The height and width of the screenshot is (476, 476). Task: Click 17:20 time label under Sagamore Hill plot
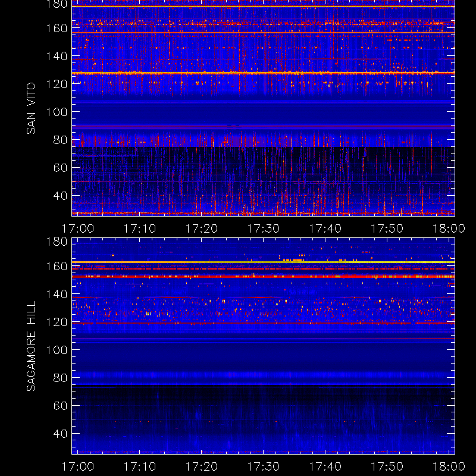[x=202, y=466]
